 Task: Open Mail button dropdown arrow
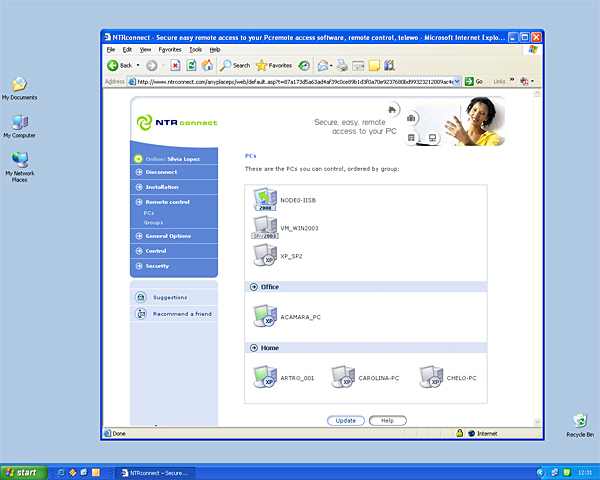(331, 66)
